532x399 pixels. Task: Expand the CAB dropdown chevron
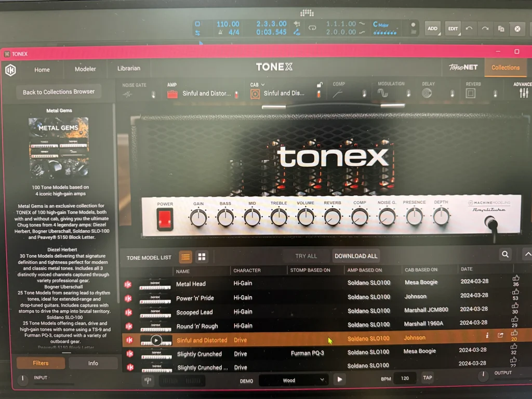(263, 85)
